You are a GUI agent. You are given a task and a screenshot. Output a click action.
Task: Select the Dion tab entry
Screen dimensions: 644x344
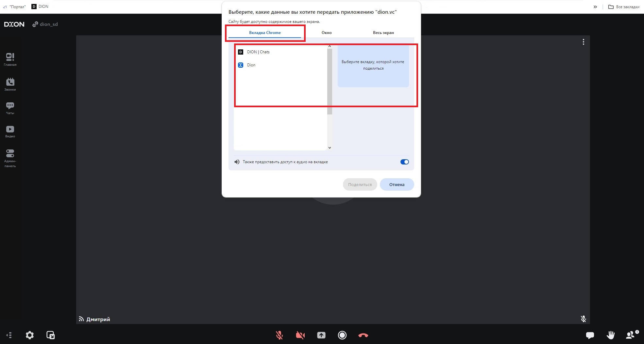pos(281,65)
